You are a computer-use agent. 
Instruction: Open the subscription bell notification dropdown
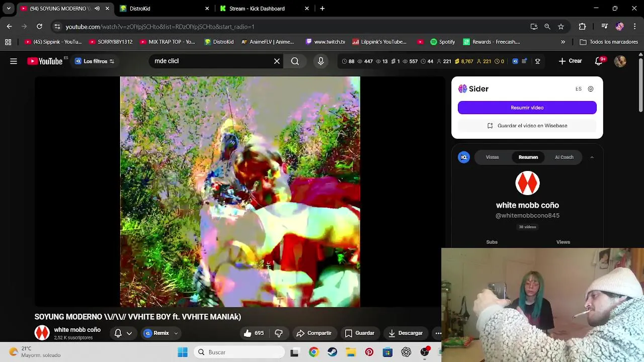(x=123, y=333)
